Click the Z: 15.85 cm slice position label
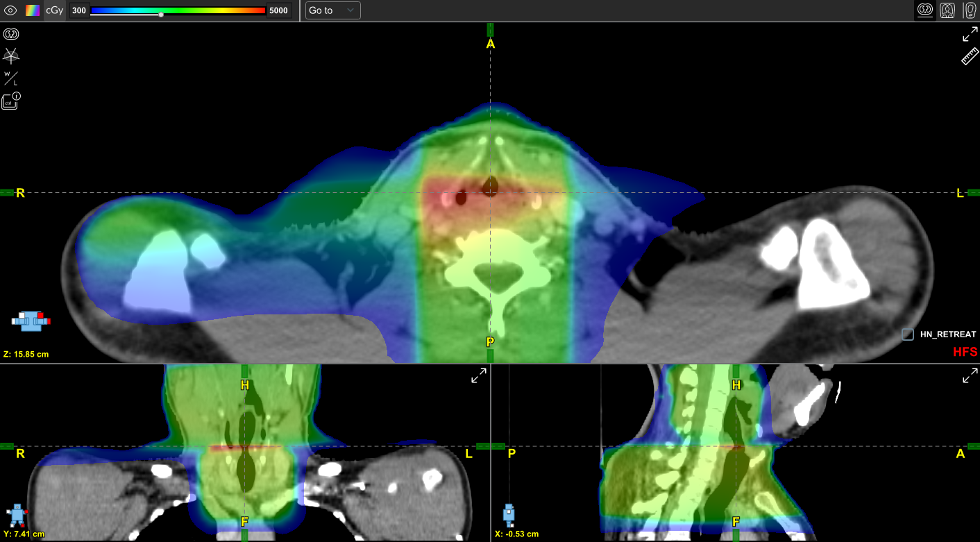980x542 pixels. [x=26, y=354]
